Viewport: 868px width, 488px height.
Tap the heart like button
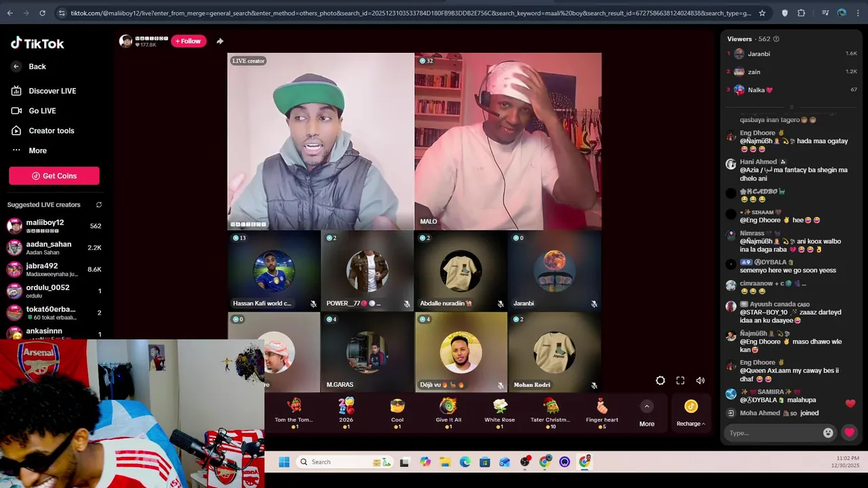849,432
